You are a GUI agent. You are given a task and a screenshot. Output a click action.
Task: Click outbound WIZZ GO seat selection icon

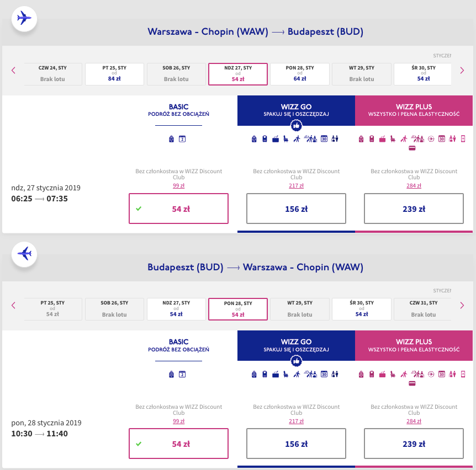pyautogui.click(x=286, y=139)
